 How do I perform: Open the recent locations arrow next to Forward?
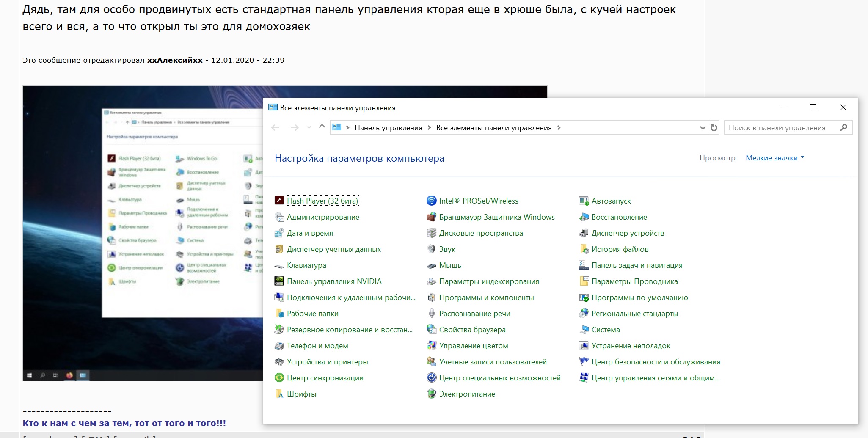click(x=309, y=128)
